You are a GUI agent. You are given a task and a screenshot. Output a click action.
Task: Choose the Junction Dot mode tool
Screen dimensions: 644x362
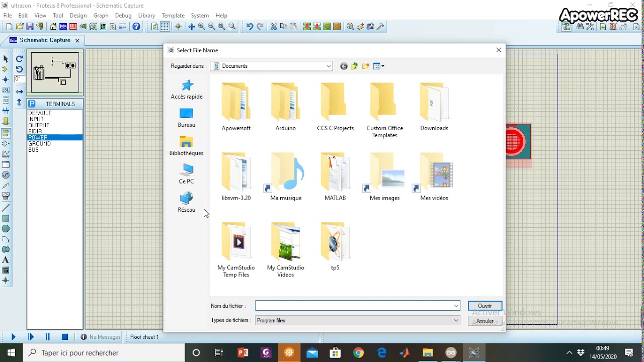6,79
